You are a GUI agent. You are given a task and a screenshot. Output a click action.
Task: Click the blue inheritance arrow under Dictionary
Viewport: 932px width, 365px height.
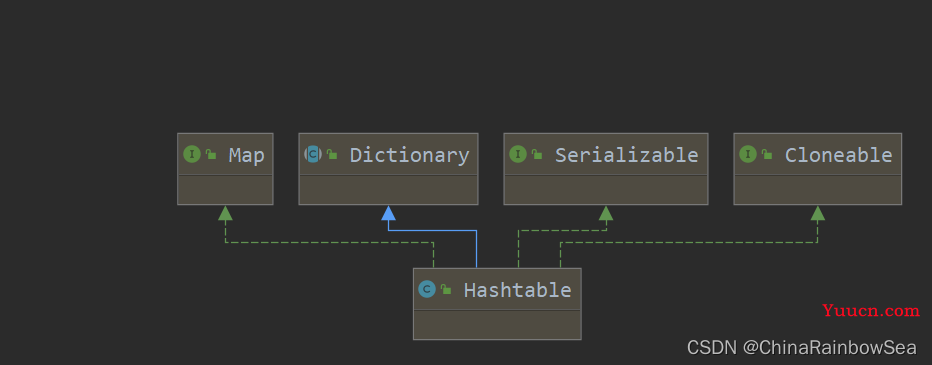[388, 213]
